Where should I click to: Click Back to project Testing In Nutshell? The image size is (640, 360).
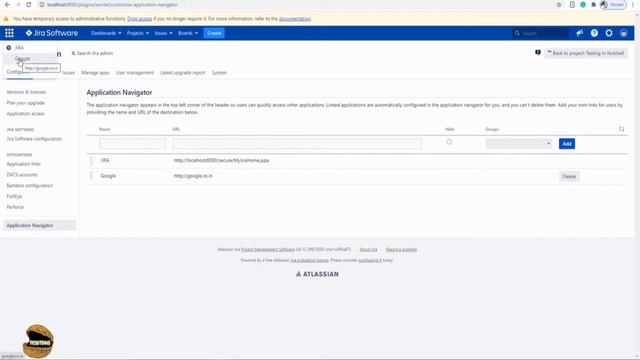click(x=585, y=53)
